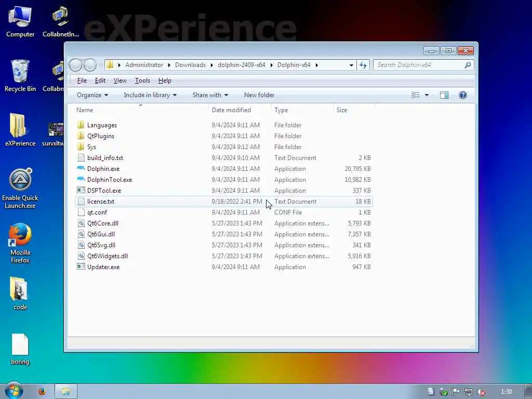This screenshot has height=399, width=532.
Task: Open the Share with dropdown
Action: [210, 95]
